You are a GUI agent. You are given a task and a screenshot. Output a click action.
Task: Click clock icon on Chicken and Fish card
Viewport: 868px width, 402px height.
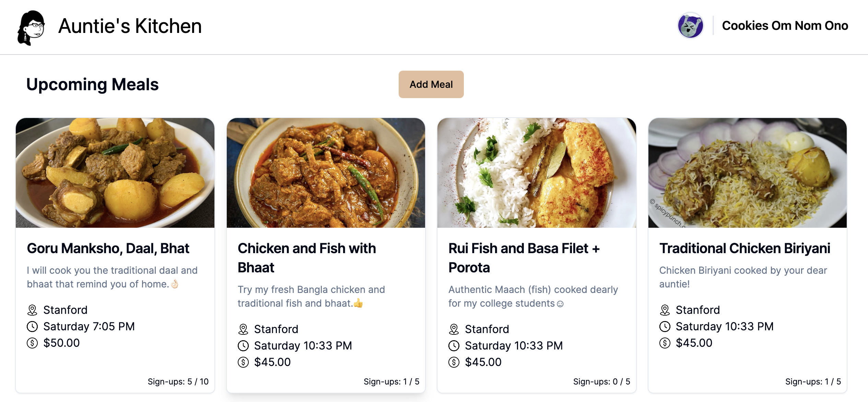[243, 346]
